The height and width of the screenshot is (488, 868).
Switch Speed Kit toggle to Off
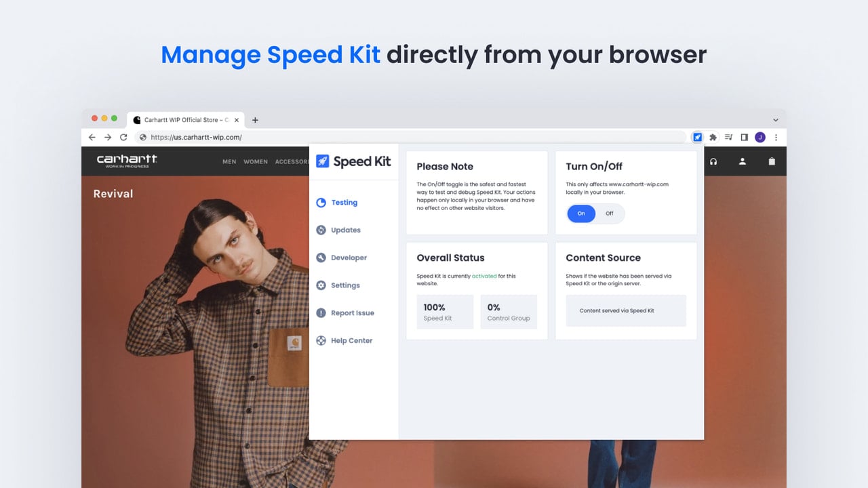click(610, 213)
